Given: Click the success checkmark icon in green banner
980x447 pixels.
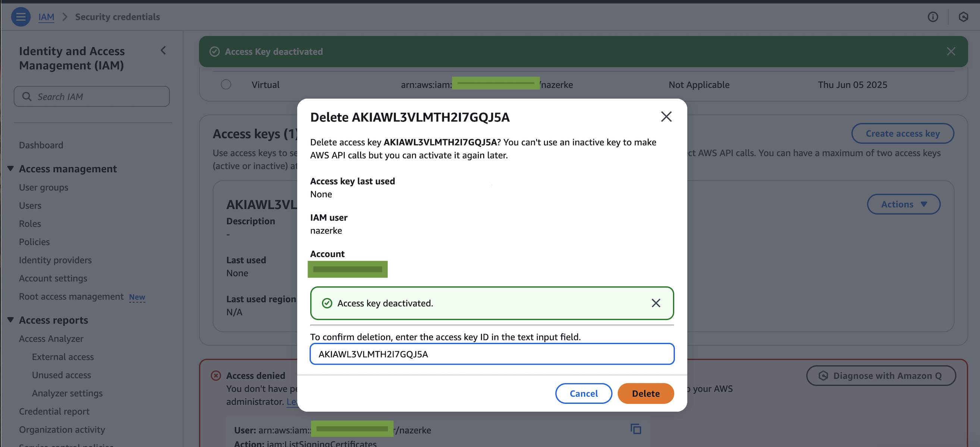Looking at the screenshot, I should 214,51.
